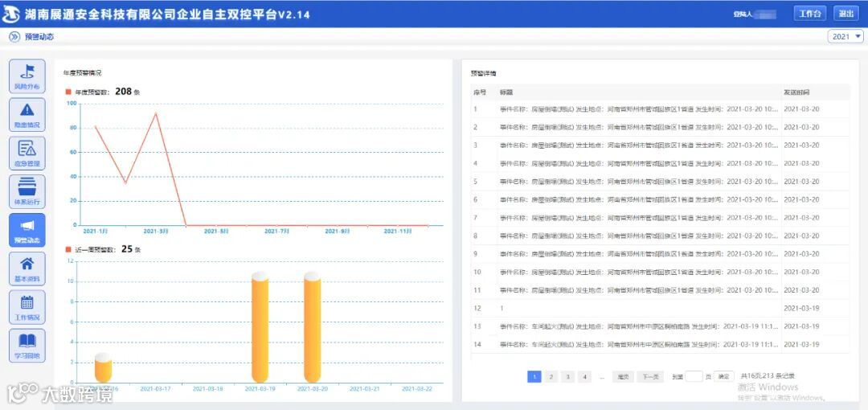Click the pagination ellipsis
Image resolution: width=868 pixels, height=410 pixels.
coord(602,377)
